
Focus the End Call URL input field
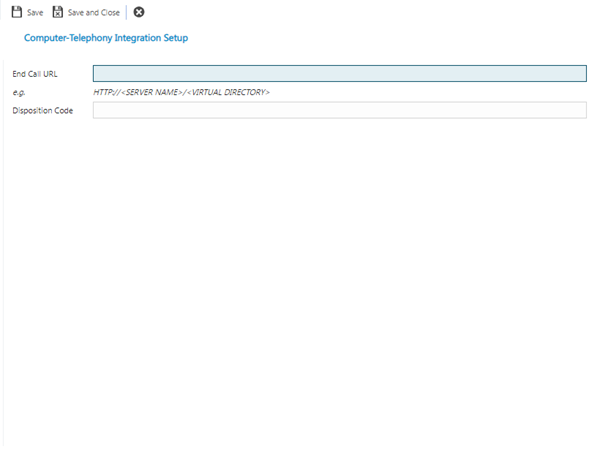339,73
